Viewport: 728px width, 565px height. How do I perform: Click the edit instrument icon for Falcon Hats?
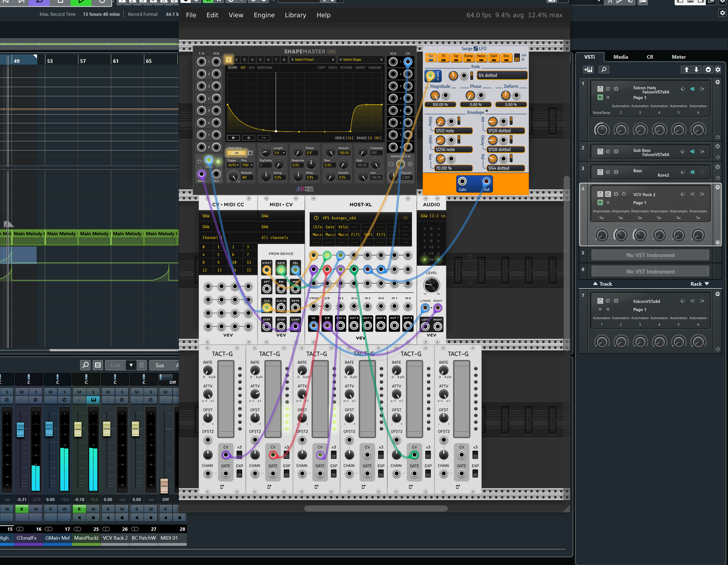pos(608,89)
